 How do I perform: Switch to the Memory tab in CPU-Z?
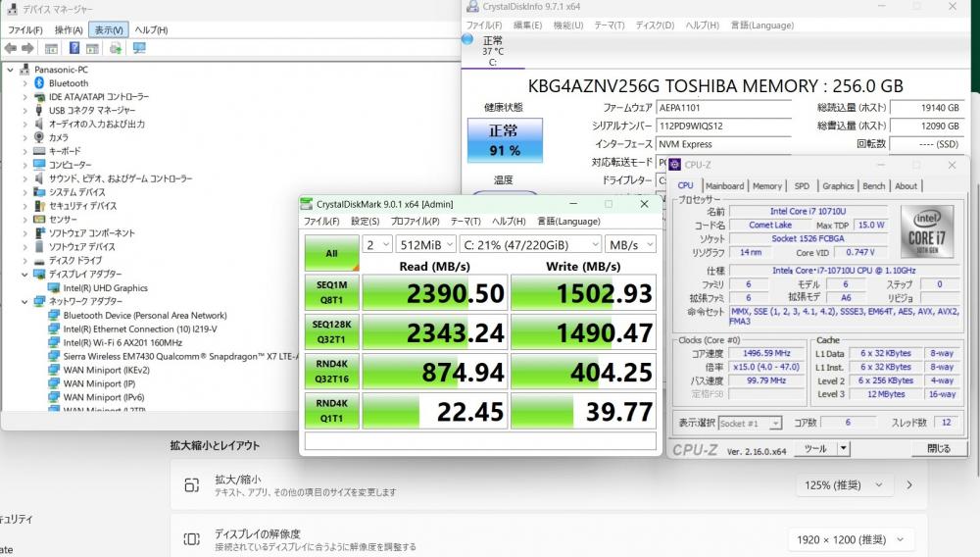click(767, 185)
